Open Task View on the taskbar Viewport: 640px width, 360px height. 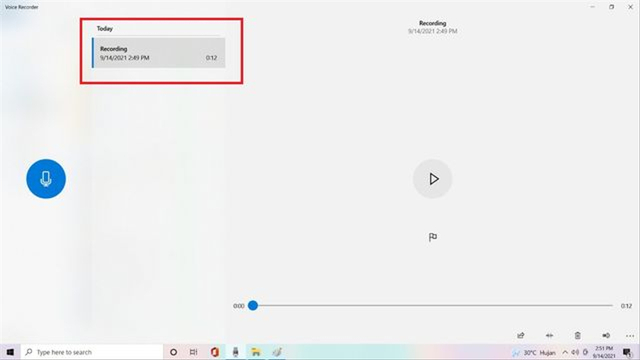[x=193, y=352]
